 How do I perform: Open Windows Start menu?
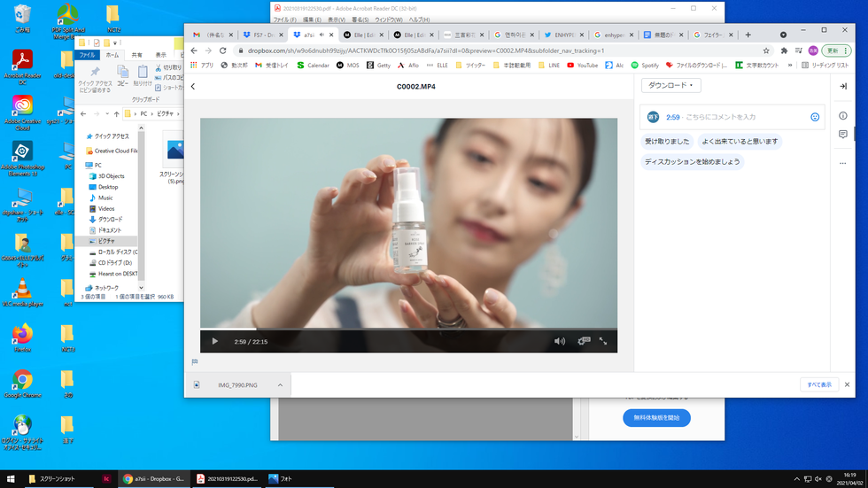(11, 478)
